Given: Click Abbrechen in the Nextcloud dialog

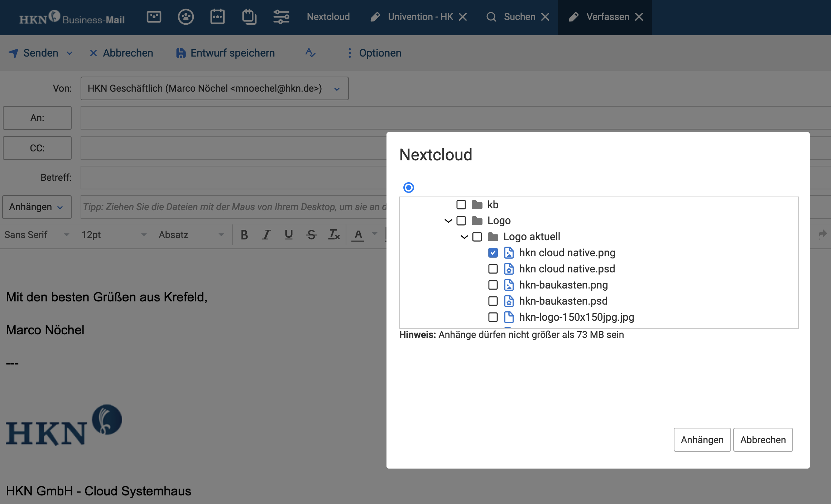Looking at the screenshot, I should [x=763, y=440].
